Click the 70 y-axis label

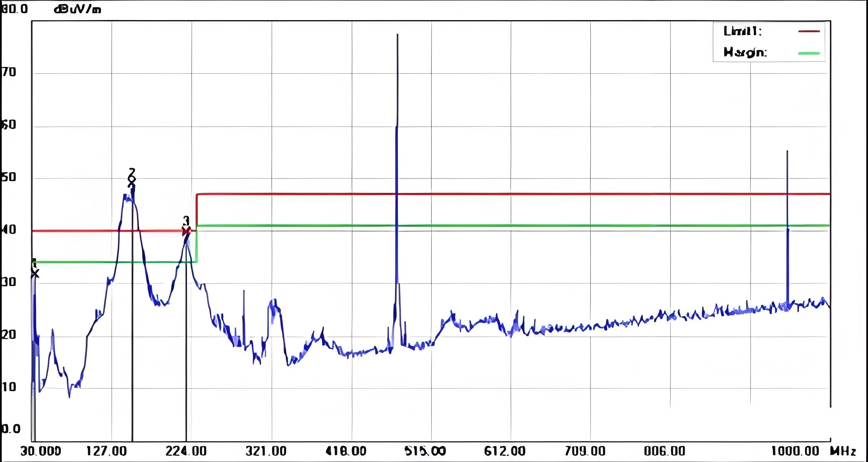point(9,72)
